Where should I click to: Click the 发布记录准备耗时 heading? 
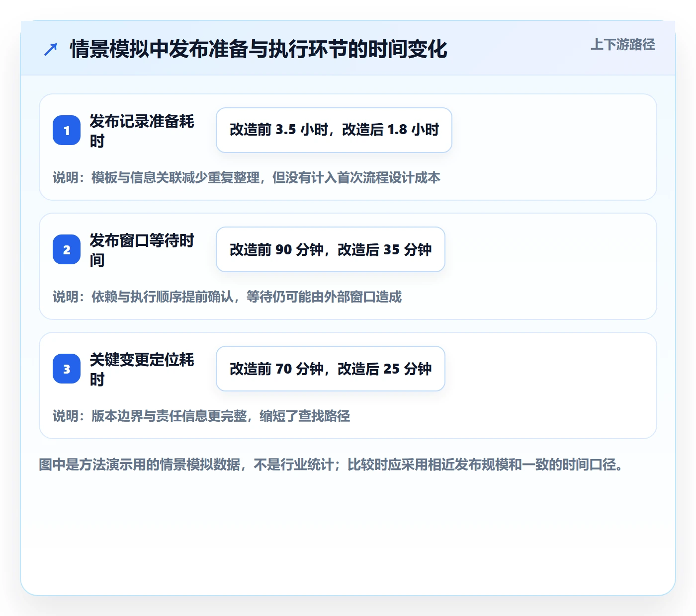142,131
